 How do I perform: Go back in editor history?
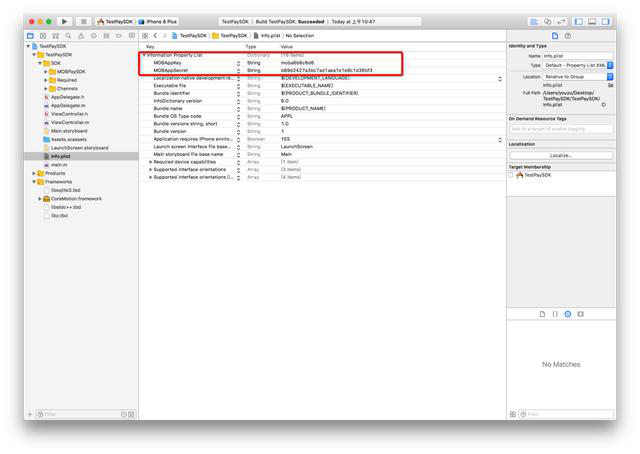coord(156,36)
